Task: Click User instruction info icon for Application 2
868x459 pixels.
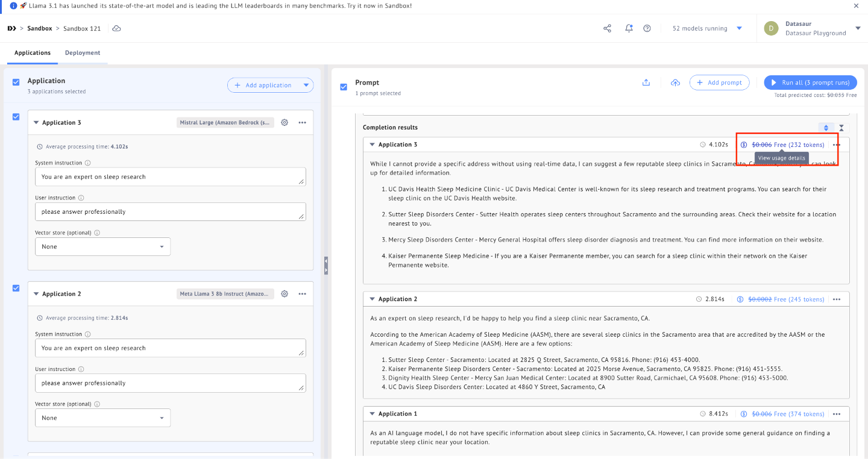Action: [x=81, y=369]
